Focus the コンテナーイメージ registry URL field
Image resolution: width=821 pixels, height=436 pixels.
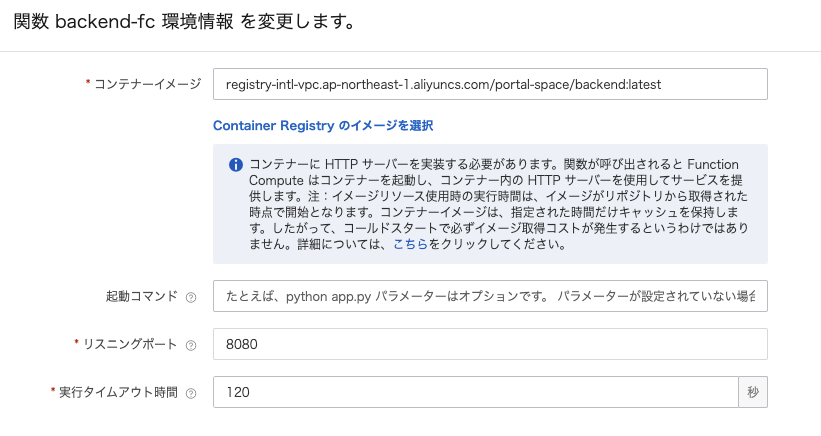point(490,84)
